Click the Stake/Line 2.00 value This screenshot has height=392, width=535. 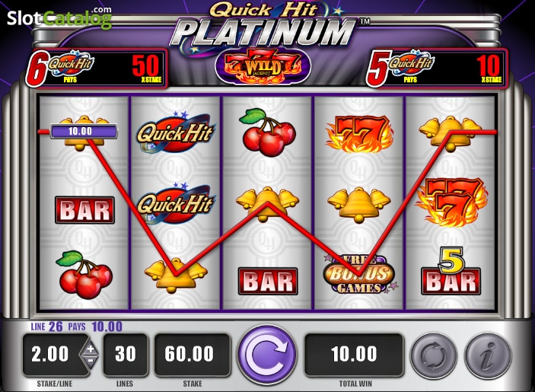click(x=51, y=355)
